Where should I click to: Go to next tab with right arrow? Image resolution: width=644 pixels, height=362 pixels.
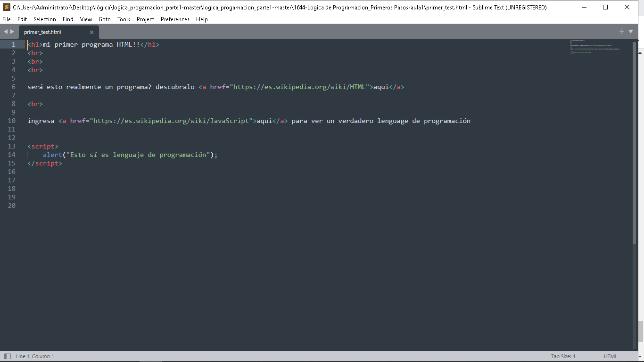[12, 32]
